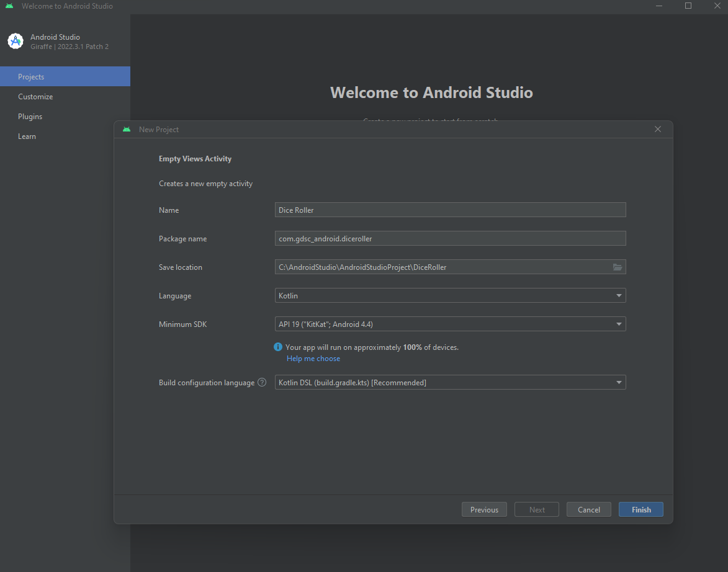Close the New Project dialog with X
728x572 pixels.
tap(657, 129)
